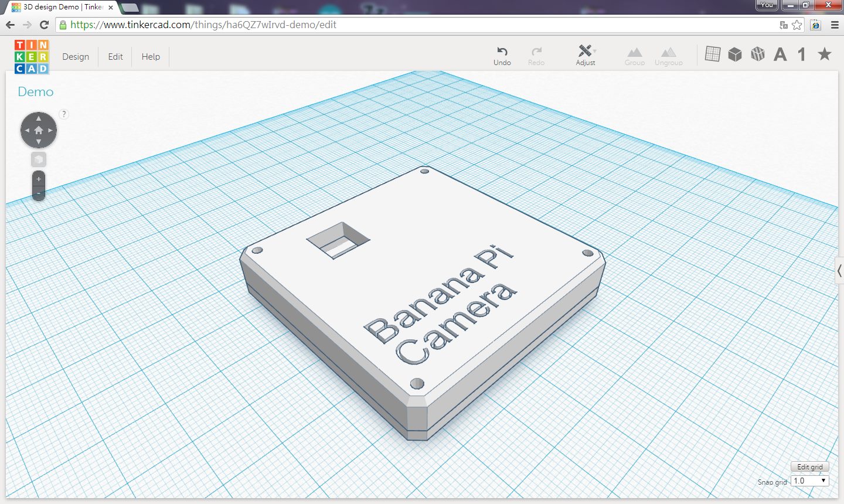Open the Edit menu
This screenshot has width=844, height=504.
pos(115,57)
